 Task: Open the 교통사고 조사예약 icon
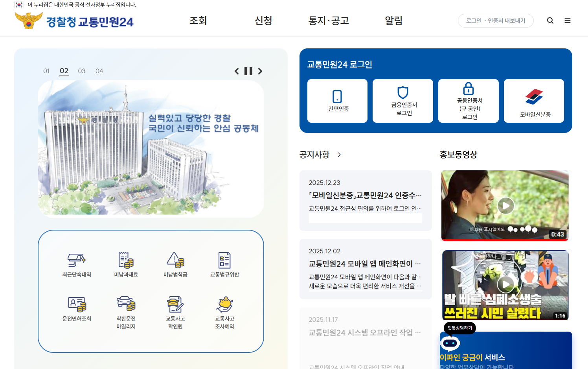coord(224,313)
